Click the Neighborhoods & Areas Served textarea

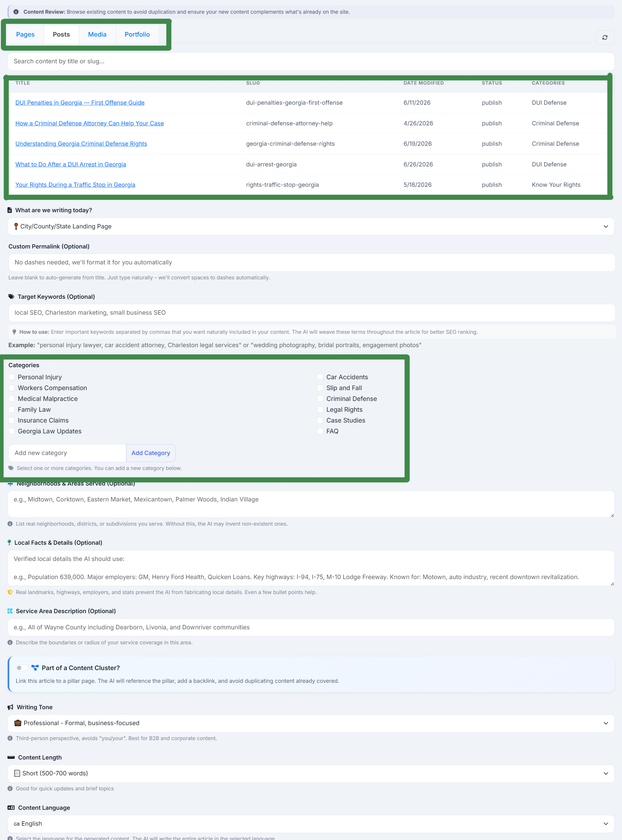pos(311,504)
